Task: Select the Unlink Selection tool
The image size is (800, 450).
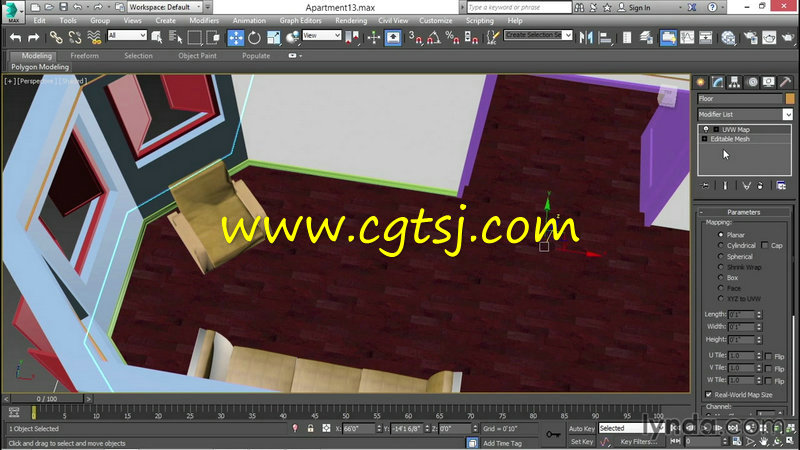Action: (74, 37)
